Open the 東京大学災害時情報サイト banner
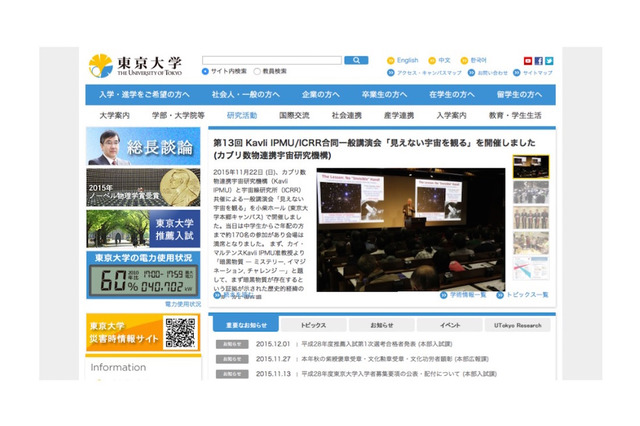Viewport: 640px width, 426px height. (x=143, y=333)
